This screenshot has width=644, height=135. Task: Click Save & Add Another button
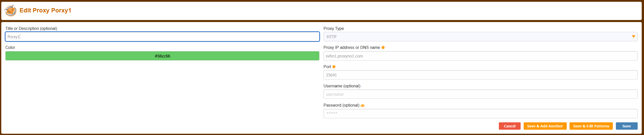click(x=545, y=126)
